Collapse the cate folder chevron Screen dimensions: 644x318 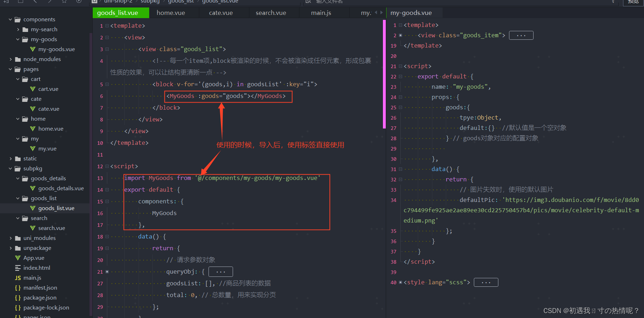tap(18, 99)
